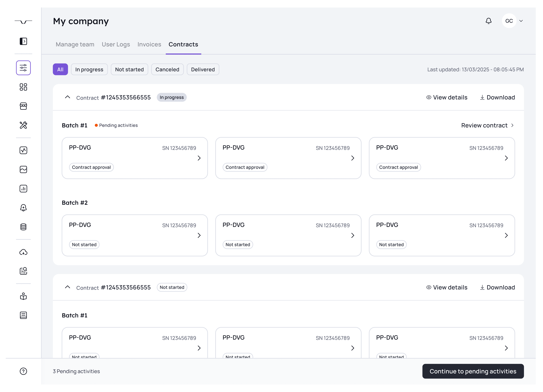The height and width of the screenshot is (392, 543).
Task: Open the settings sliders sidebar icon
Action: pyautogui.click(x=23, y=68)
